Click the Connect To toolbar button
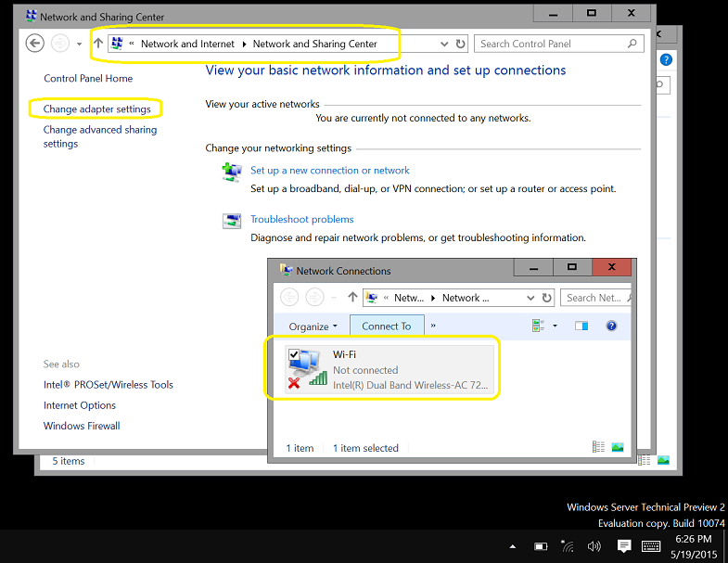The image size is (728, 563). 387,326
